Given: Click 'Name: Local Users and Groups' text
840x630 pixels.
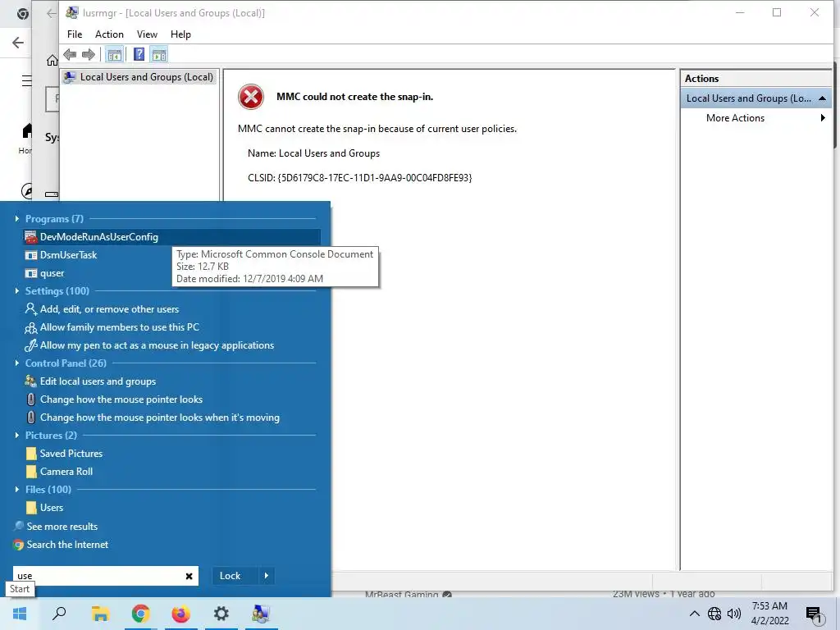Looking at the screenshot, I should [x=313, y=153].
